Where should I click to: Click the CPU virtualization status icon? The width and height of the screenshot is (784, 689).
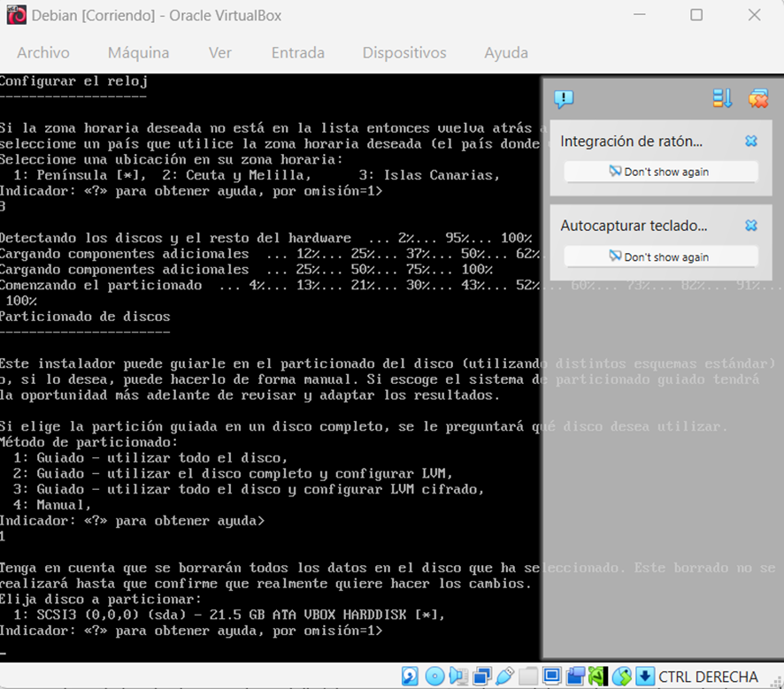598,677
